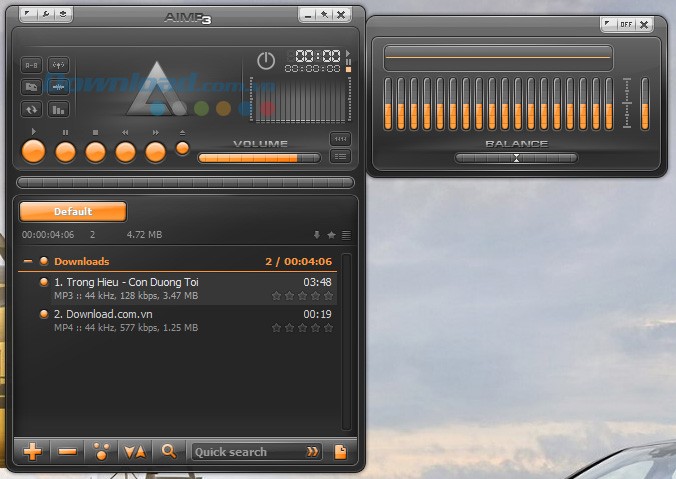Click the power/auto-shutdown timer icon

click(x=265, y=60)
